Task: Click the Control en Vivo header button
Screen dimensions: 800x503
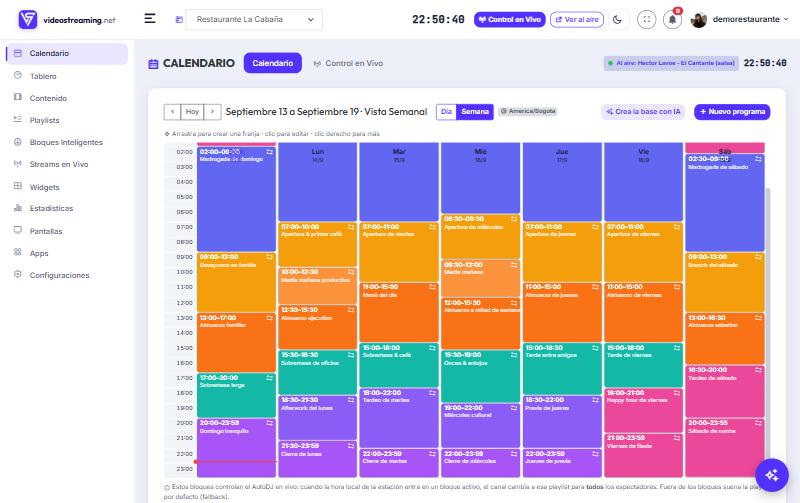Action: point(510,19)
